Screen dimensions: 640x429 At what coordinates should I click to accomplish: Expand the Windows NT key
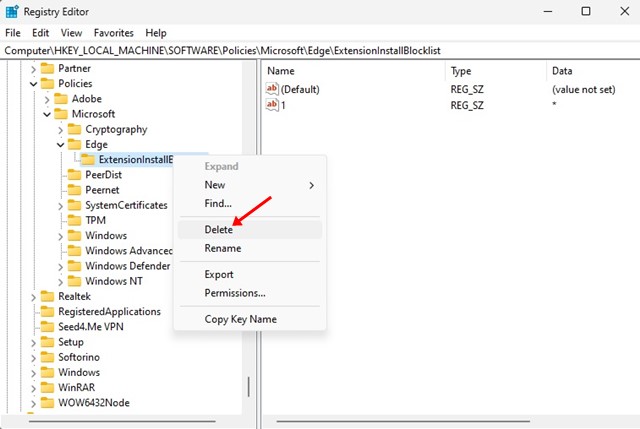point(60,282)
